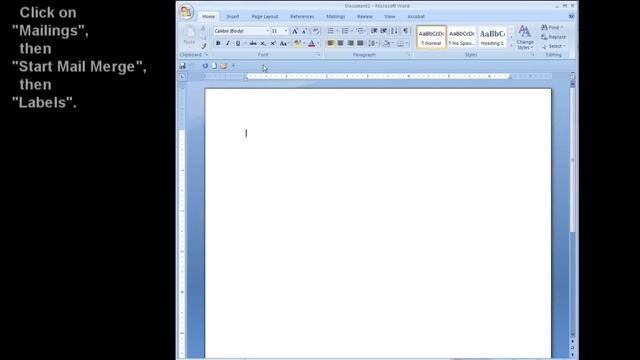Toggle Show/Hide paragraph marks
Image resolution: width=640 pixels, height=360 pixels.
coord(405,31)
